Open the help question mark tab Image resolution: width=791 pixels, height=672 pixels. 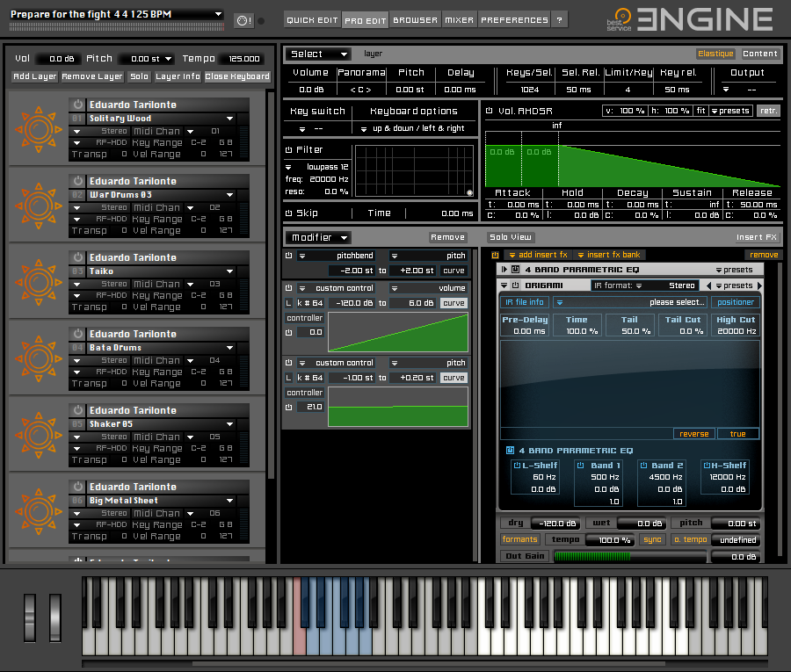pos(560,20)
